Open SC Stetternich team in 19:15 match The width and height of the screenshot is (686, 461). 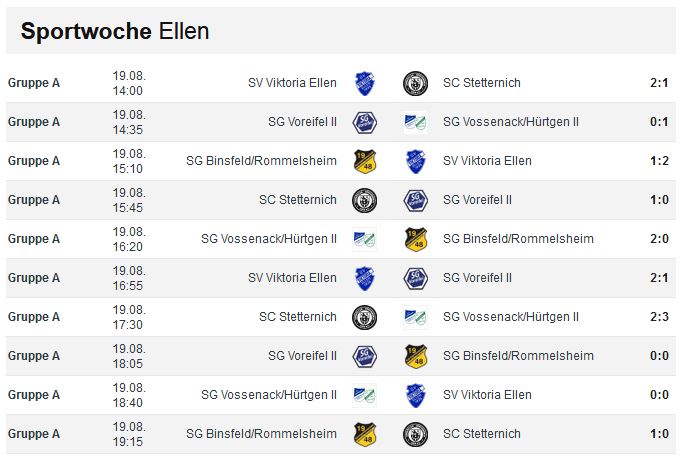[482, 433]
